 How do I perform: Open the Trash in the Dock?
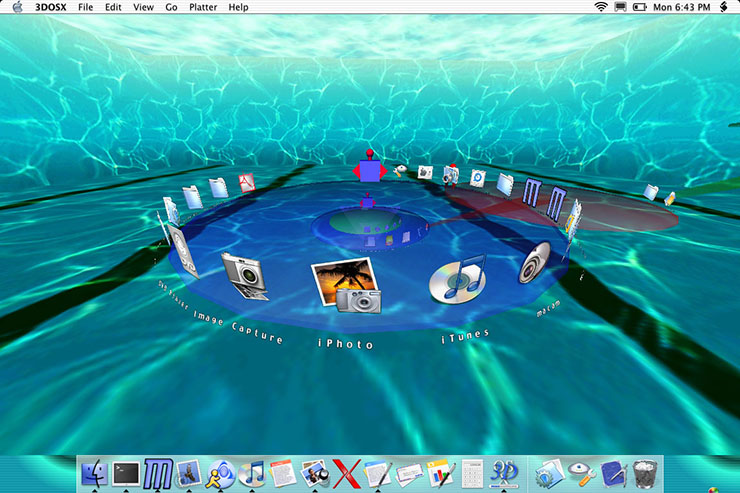[645, 474]
